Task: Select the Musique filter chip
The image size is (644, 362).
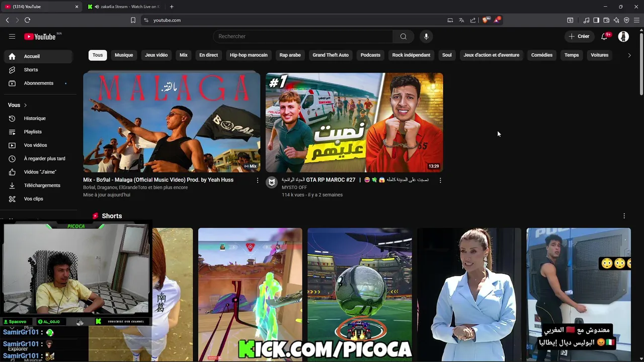Action: (x=124, y=55)
